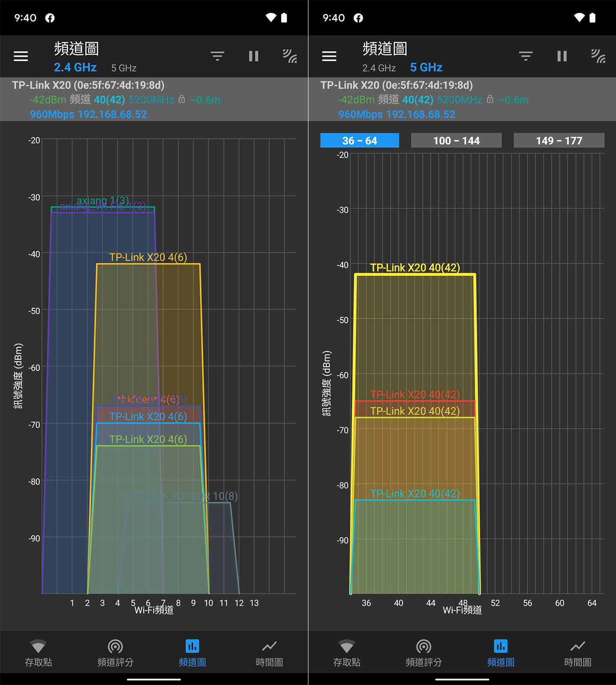Tap battery icon in right status bar
616x685 pixels.
(592, 18)
